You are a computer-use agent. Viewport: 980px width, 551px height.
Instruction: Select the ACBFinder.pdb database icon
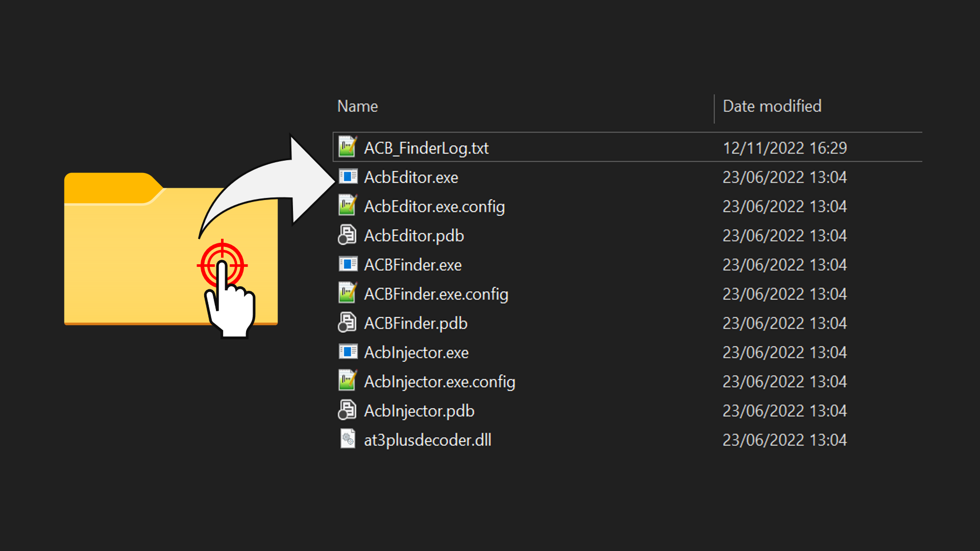(348, 323)
